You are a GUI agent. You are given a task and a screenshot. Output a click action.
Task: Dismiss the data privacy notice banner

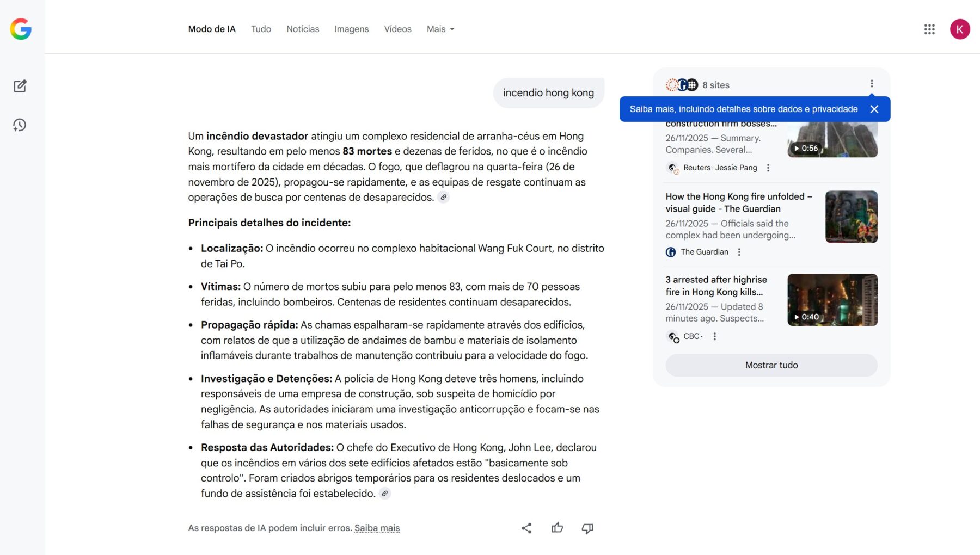[875, 109]
